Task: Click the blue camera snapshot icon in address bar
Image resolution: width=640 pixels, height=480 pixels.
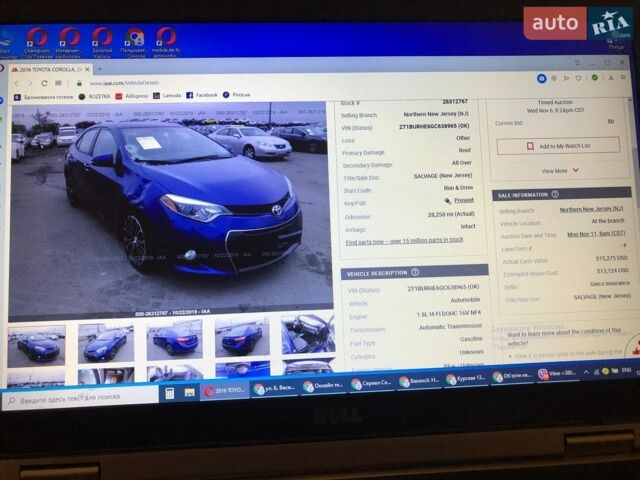Action: (x=542, y=78)
